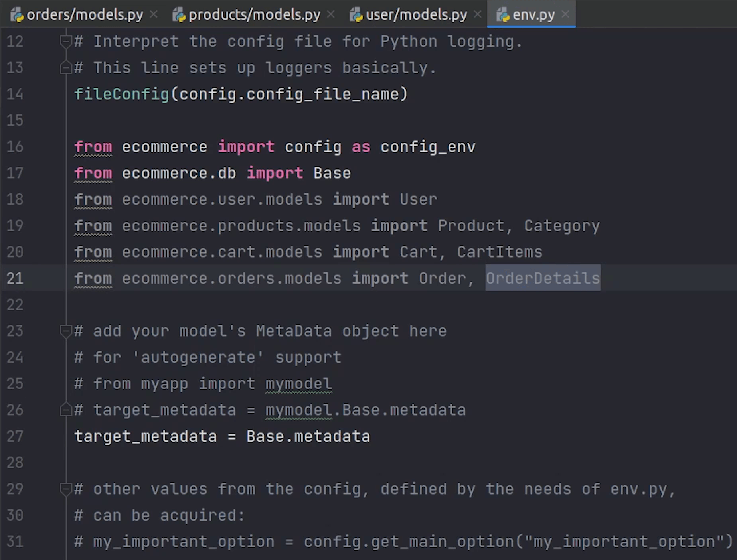Image resolution: width=737 pixels, height=560 pixels.
Task: Place cursor on fileConfig function call
Action: (122, 95)
